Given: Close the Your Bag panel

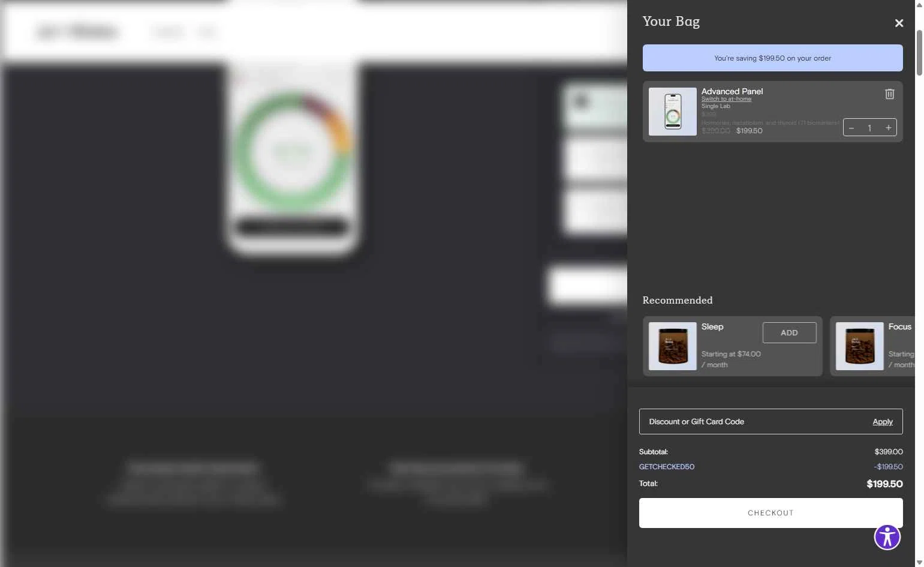Looking at the screenshot, I should [899, 23].
